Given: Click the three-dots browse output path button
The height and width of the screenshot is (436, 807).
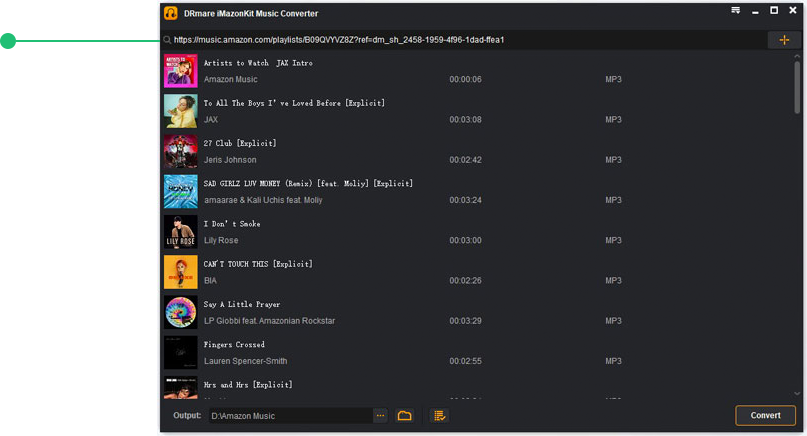Looking at the screenshot, I should tap(380, 416).
